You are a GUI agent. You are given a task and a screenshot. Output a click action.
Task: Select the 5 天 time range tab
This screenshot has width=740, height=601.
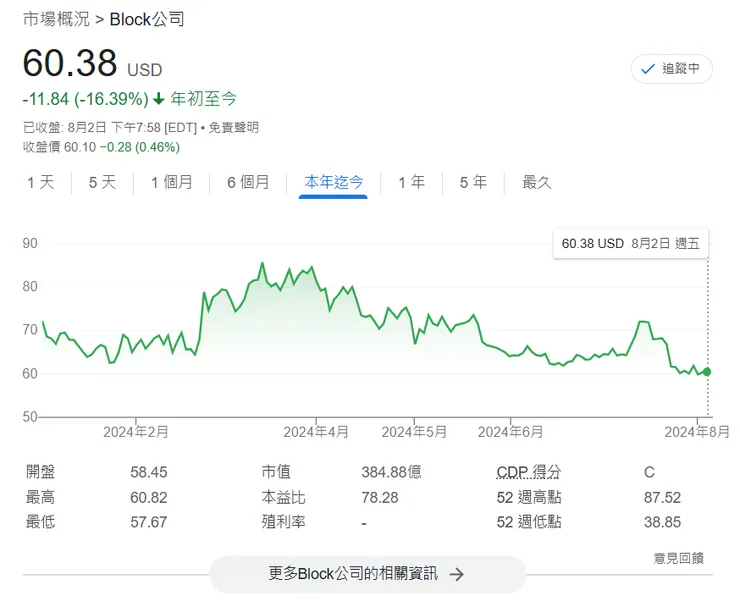(102, 182)
